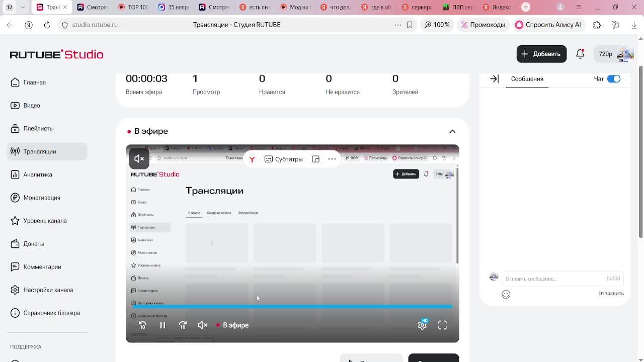This screenshot has width=644, height=362.
Task: Open the Главная sidebar item
Action: [x=47, y=82]
